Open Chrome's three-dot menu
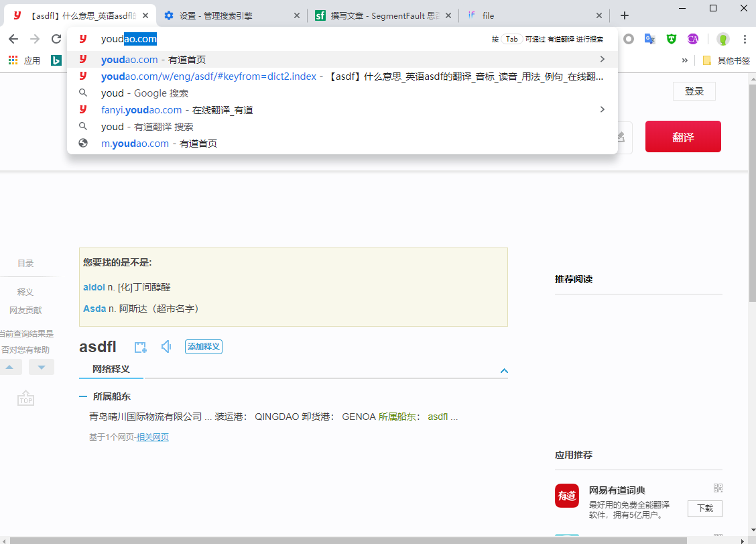The height and width of the screenshot is (544, 756). coord(744,39)
